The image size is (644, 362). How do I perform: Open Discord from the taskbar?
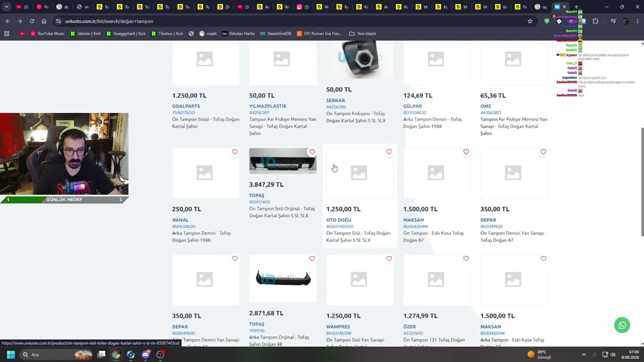coord(145,354)
